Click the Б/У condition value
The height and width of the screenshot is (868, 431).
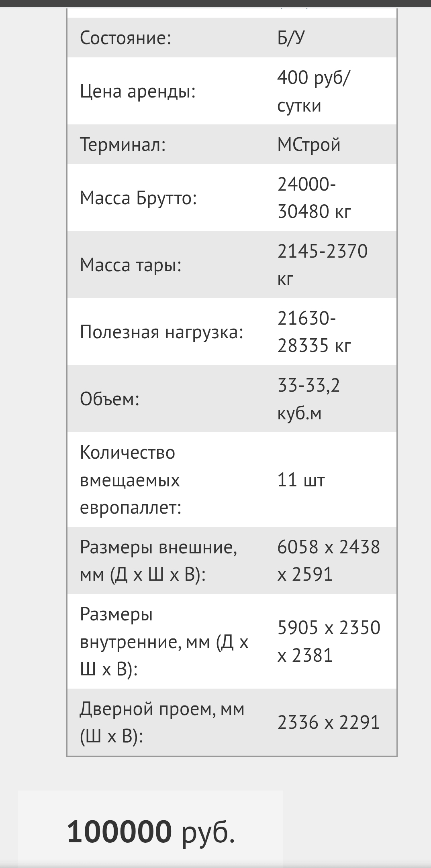click(291, 38)
